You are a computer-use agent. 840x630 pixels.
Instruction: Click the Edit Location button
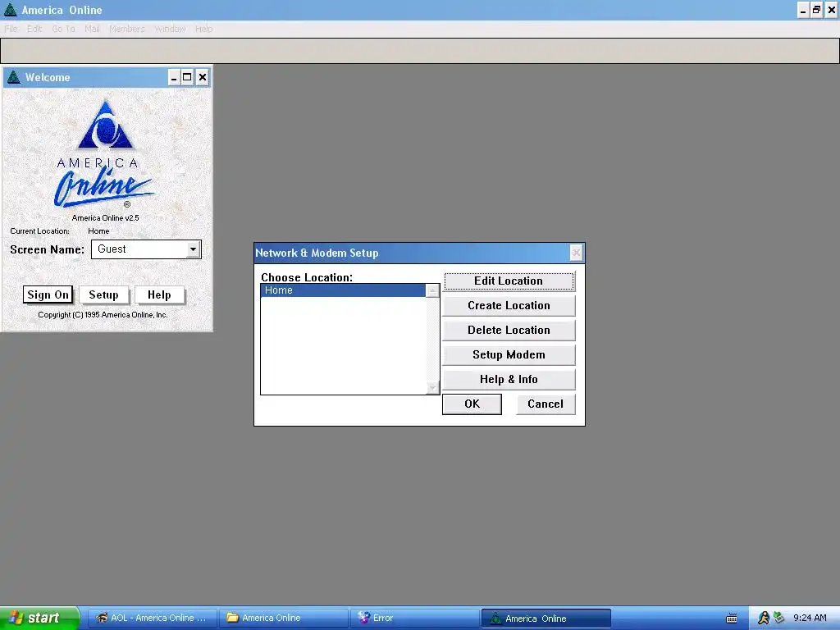pyautogui.click(x=509, y=281)
